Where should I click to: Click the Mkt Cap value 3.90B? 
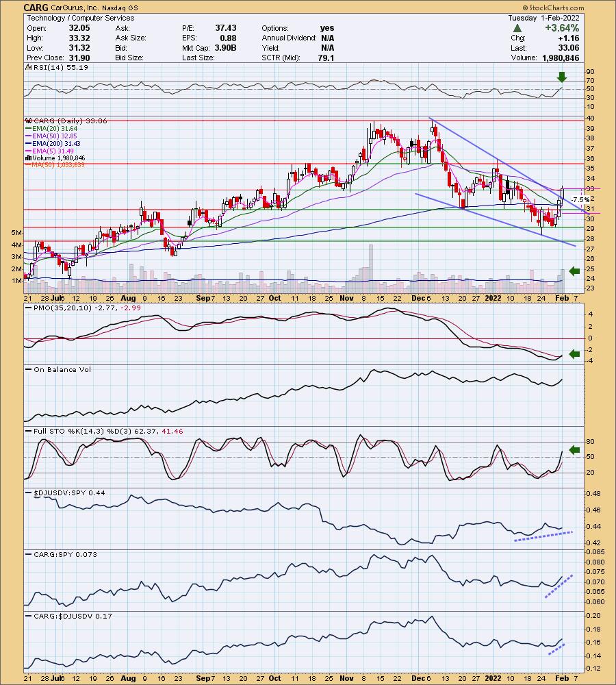click(225, 48)
